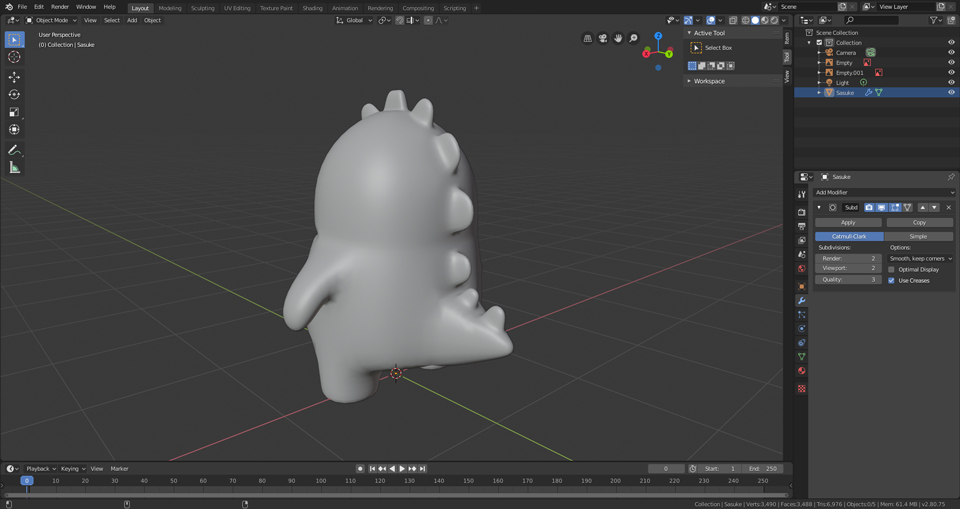
Task: Click the pan view hand icon
Action: 618,39
